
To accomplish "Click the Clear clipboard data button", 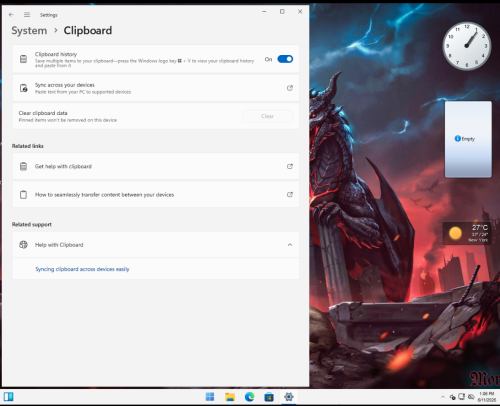I will click(x=267, y=116).
